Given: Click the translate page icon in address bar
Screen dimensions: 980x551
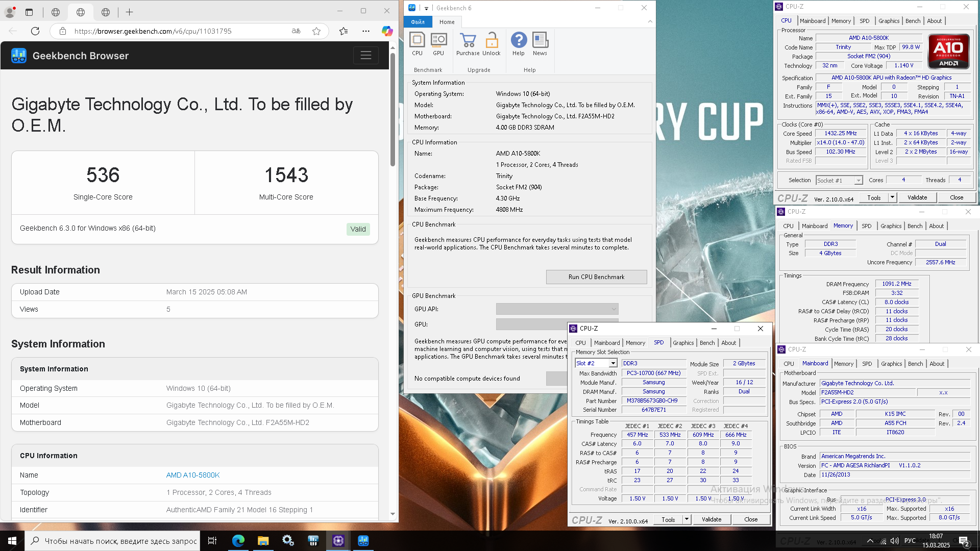Looking at the screenshot, I should pyautogui.click(x=296, y=31).
